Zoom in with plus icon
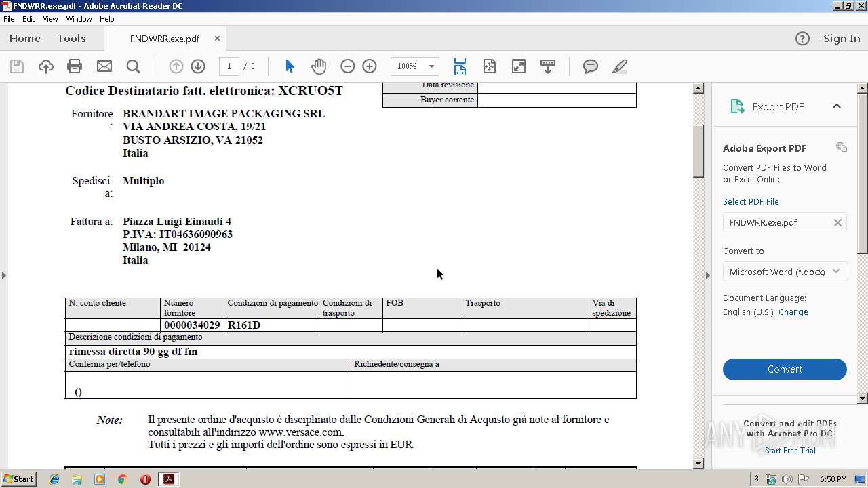868x488 pixels. pyautogui.click(x=370, y=66)
